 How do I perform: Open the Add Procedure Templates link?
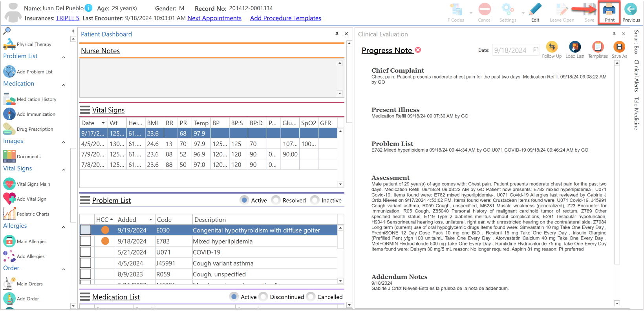tap(285, 18)
